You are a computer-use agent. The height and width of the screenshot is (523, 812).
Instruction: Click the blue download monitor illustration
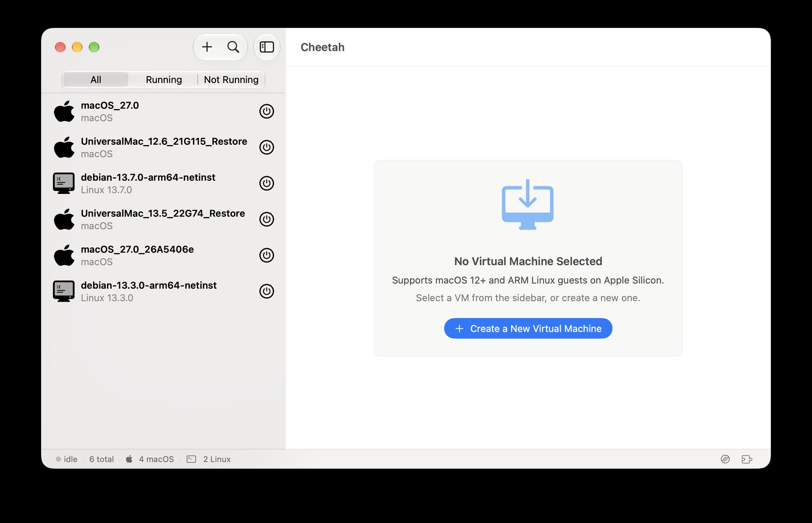click(528, 204)
